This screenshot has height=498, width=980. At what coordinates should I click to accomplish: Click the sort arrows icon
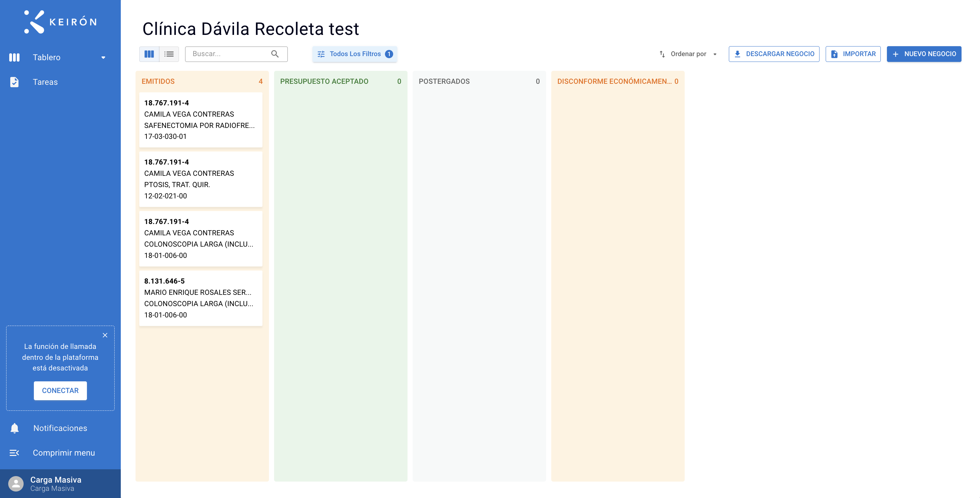click(x=662, y=54)
